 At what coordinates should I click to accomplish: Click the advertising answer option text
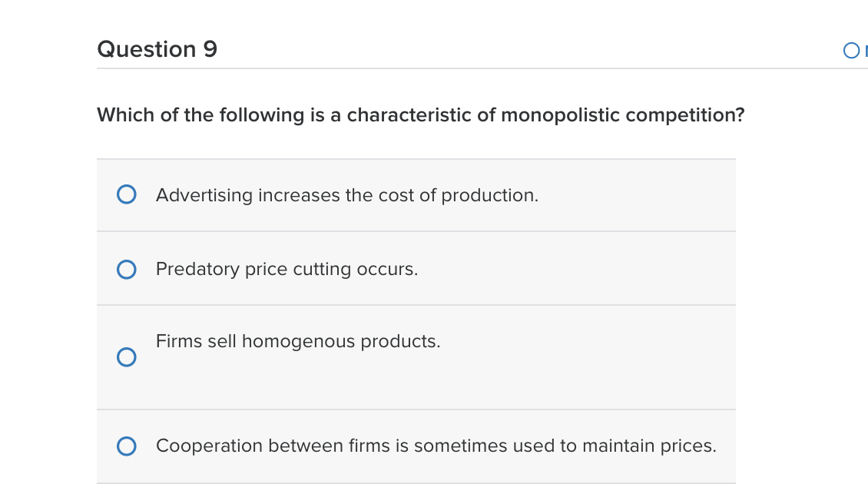tap(346, 194)
